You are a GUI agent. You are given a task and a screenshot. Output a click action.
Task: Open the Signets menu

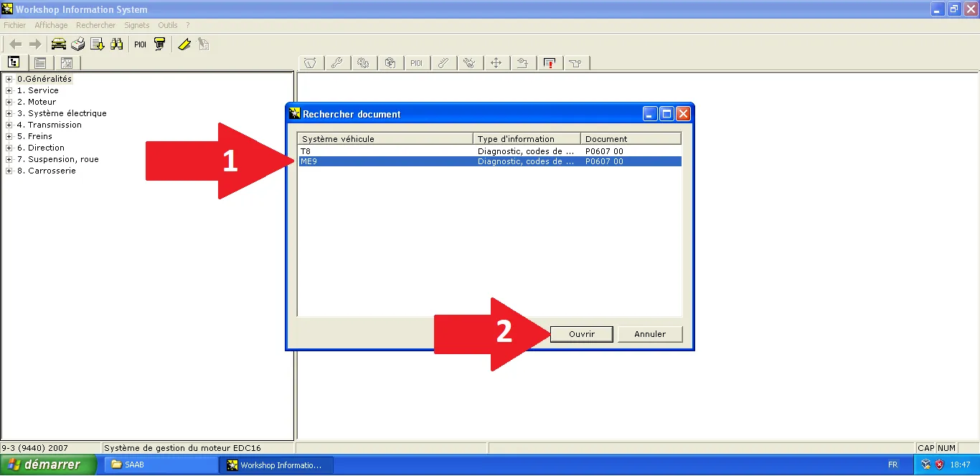tap(136, 25)
